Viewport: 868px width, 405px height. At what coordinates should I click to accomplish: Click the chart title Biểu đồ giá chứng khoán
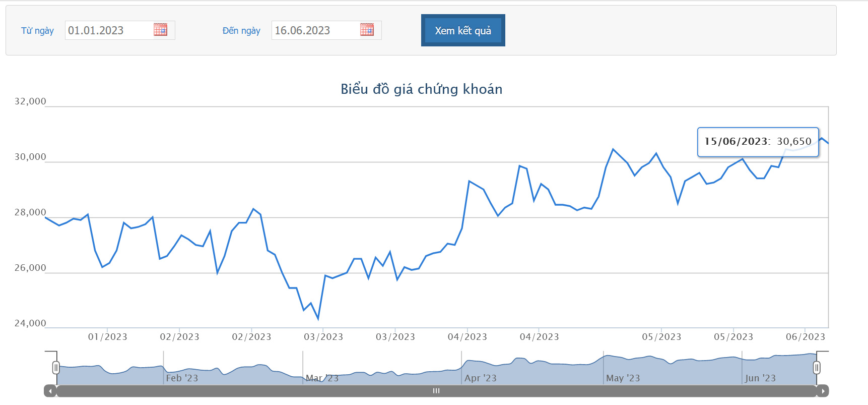point(421,89)
